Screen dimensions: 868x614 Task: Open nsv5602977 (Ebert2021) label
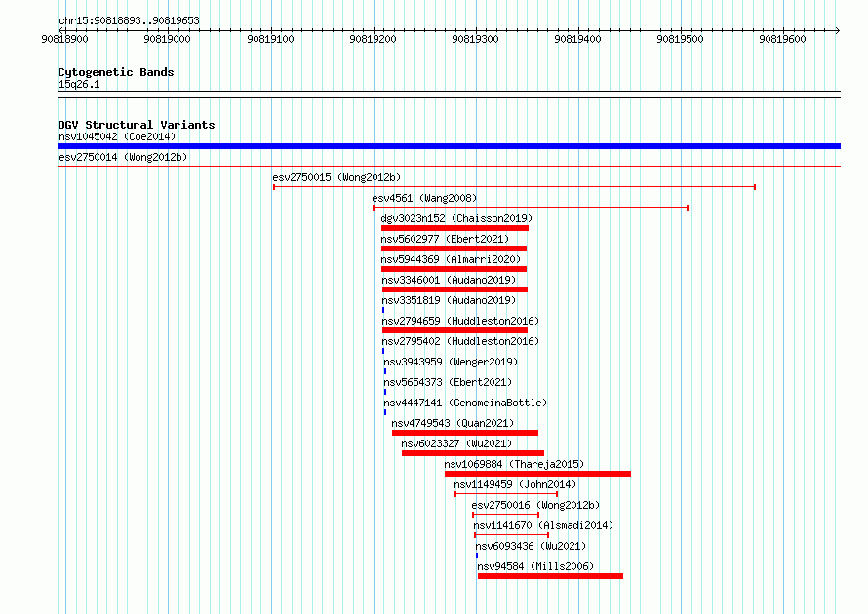(x=445, y=239)
